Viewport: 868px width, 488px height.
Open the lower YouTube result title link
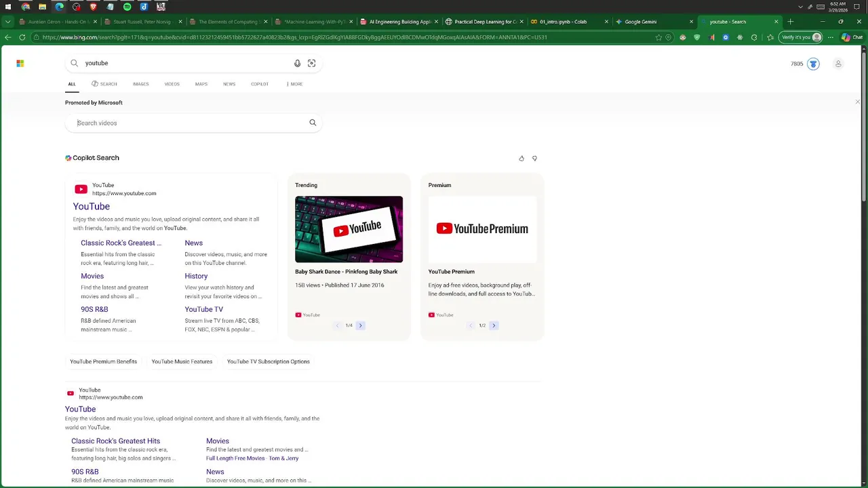coord(80,409)
